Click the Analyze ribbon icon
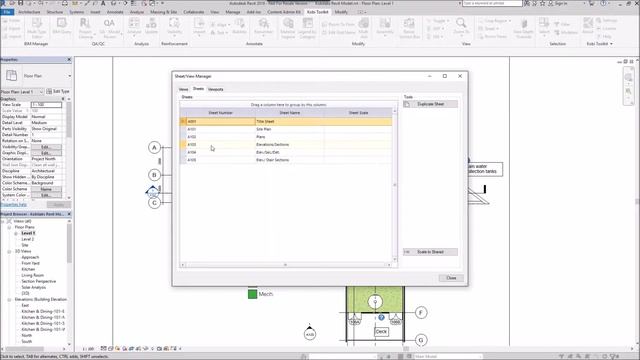The width and height of the screenshot is (640, 360). coord(134,27)
